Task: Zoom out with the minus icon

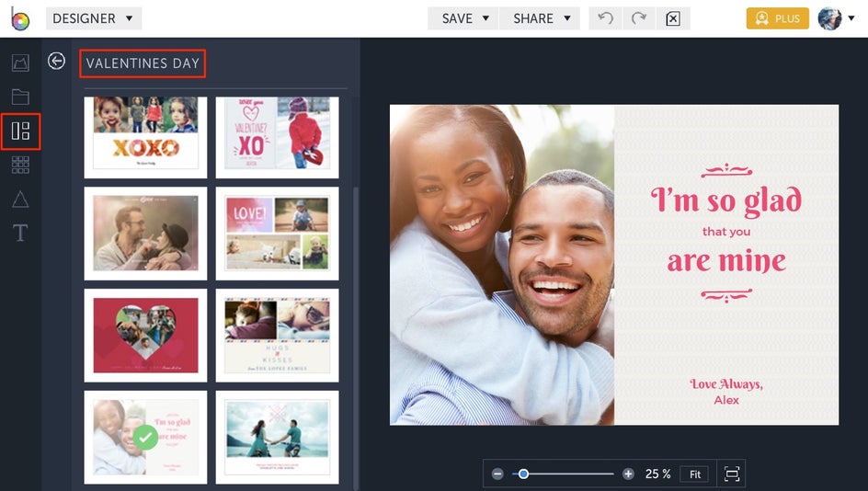Action: pyautogui.click(x=497, y=474)
